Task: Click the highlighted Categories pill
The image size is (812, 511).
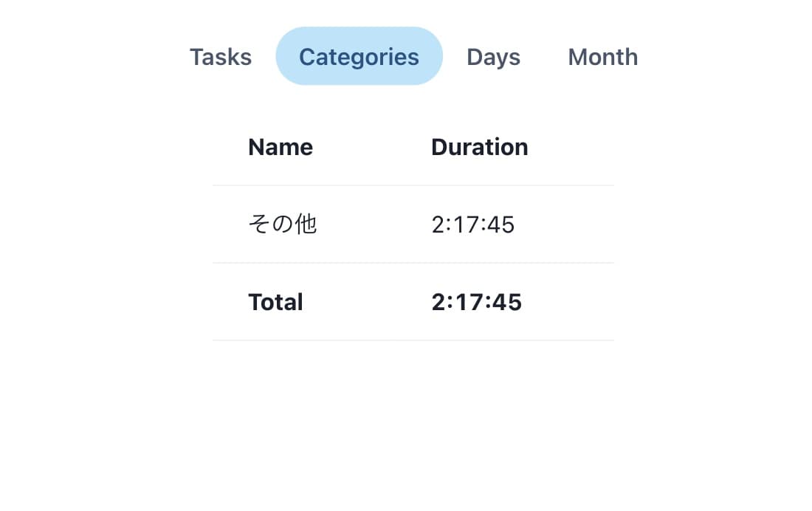Action: tap(359, 55)
